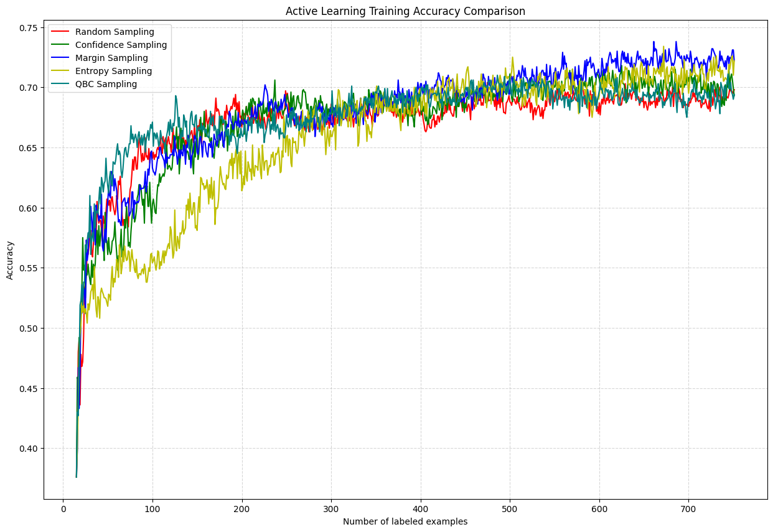The height and width of the screenshot is (532, 773).
Task: Click the x-axis tick label 300
Action: [331, 508]
